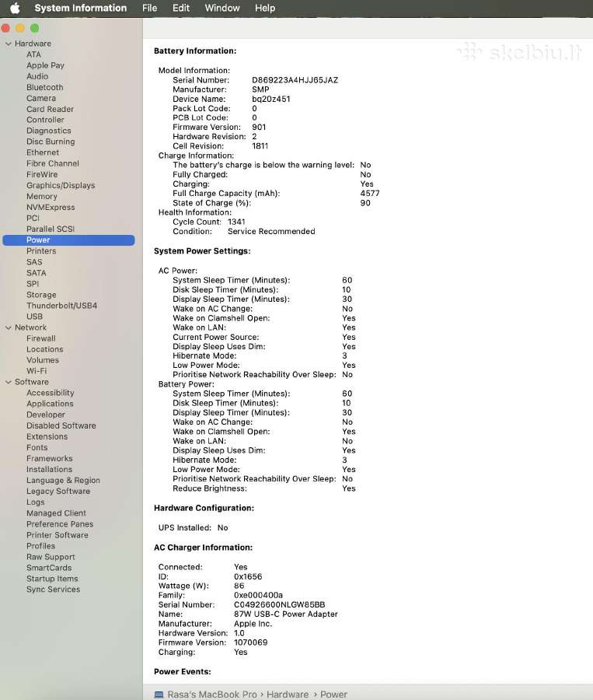Select Card Reader in the sidebar
593x700 pixels.
[x=50, y=110]
